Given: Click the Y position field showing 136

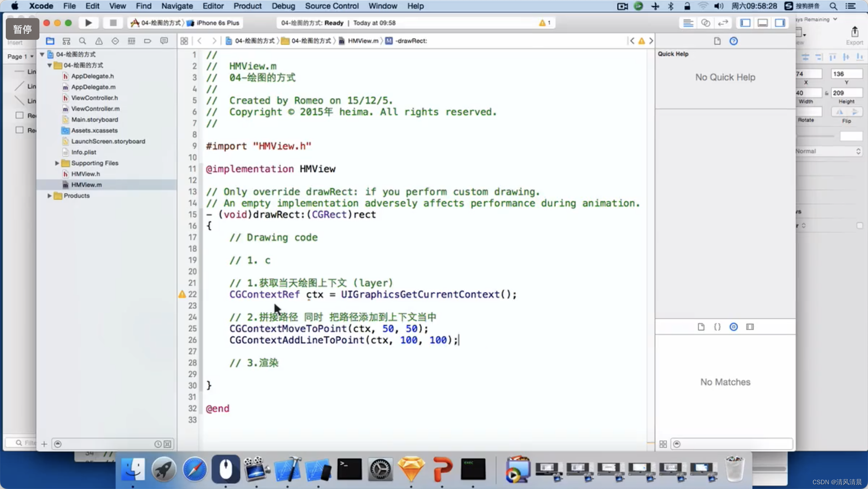Looking at the screenshot, I should pos(846,74).
